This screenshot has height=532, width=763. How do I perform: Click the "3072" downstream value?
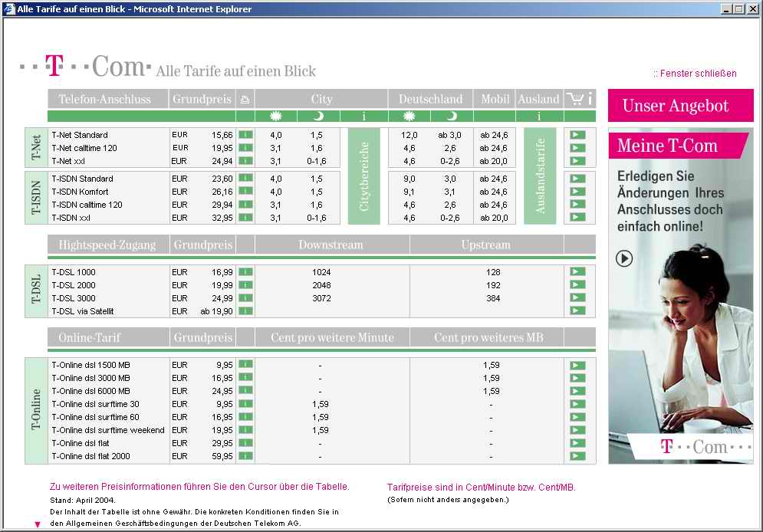point(321,299)
